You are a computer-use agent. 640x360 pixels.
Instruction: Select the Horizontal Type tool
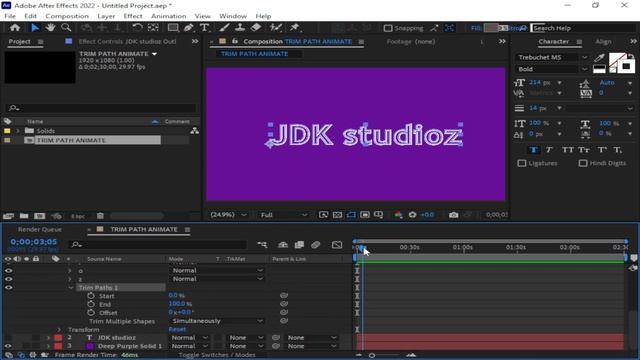click(204, 28)
